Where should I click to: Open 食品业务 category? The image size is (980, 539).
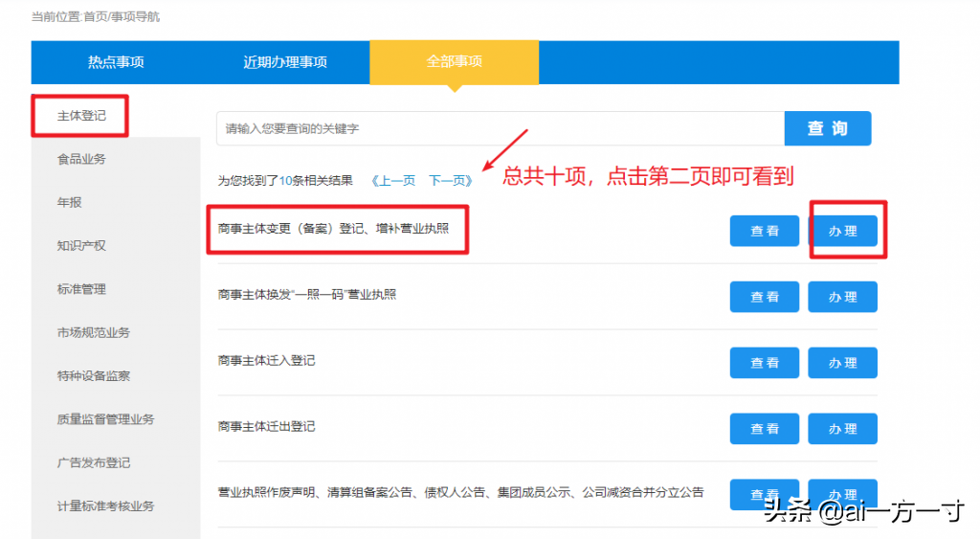click(81, 159)
